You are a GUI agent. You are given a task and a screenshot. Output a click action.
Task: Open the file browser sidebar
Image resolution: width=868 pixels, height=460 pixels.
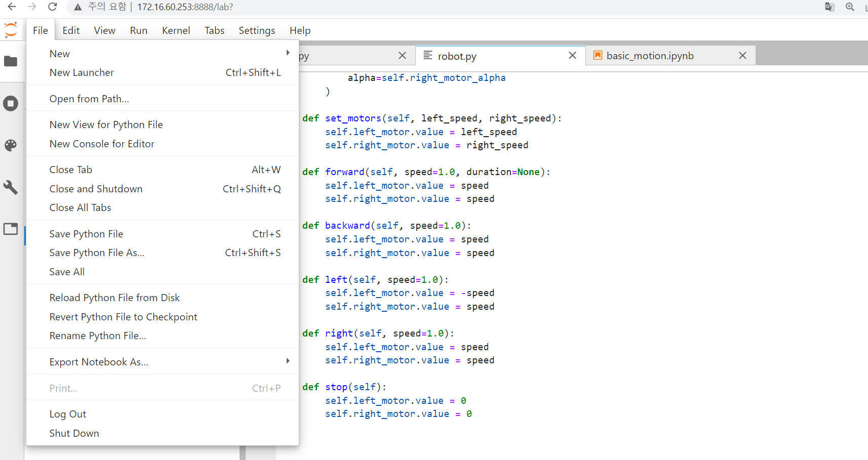pyautogui.click(x=11, y=61)
